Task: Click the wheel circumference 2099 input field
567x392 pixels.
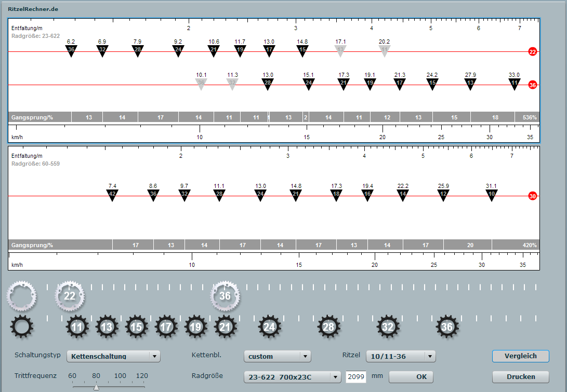Action: pyautogui.click(x=356, y=377)
